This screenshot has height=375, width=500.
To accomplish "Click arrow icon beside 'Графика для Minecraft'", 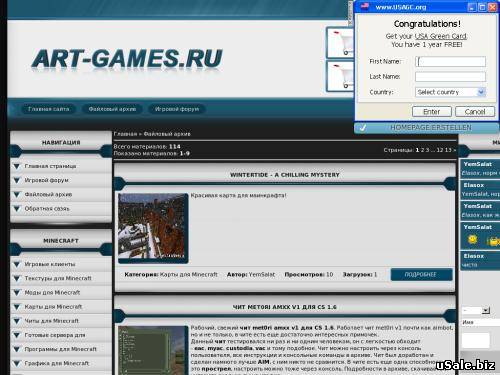I will 16,363.
